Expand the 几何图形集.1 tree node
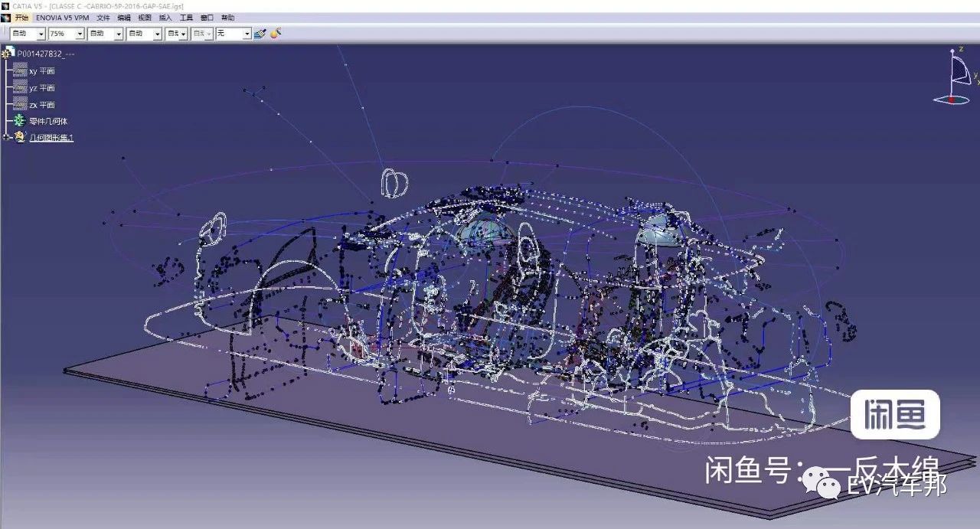This screenshot has height=529, width=980. coord(7,137)
